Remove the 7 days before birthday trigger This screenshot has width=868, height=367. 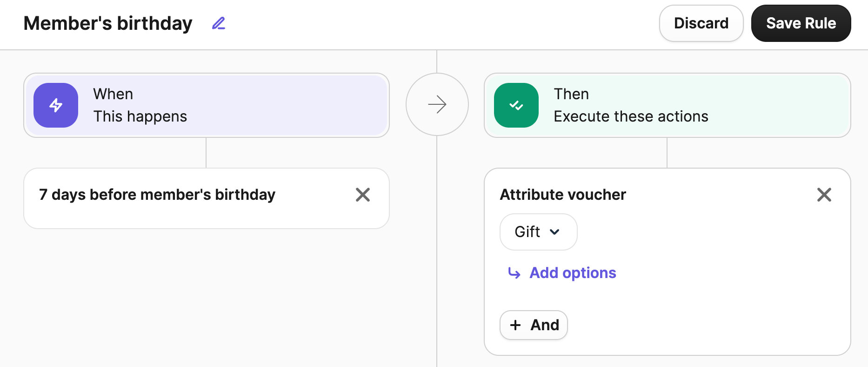(363, 195)
